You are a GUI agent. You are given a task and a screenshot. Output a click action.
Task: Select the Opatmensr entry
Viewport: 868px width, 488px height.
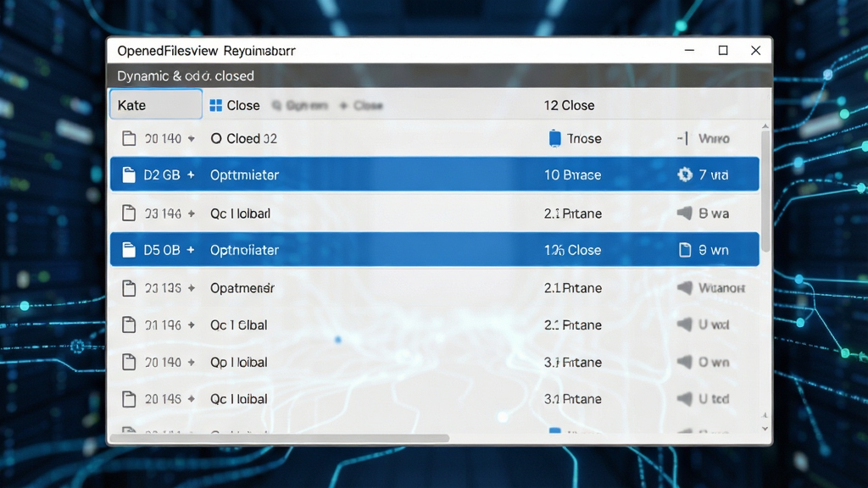point(242,288)
